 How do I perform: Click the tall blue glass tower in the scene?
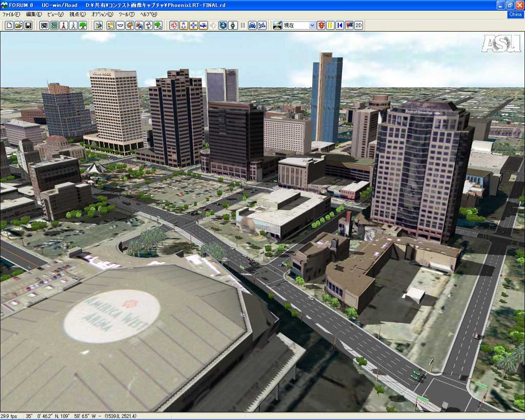point(327,98)
